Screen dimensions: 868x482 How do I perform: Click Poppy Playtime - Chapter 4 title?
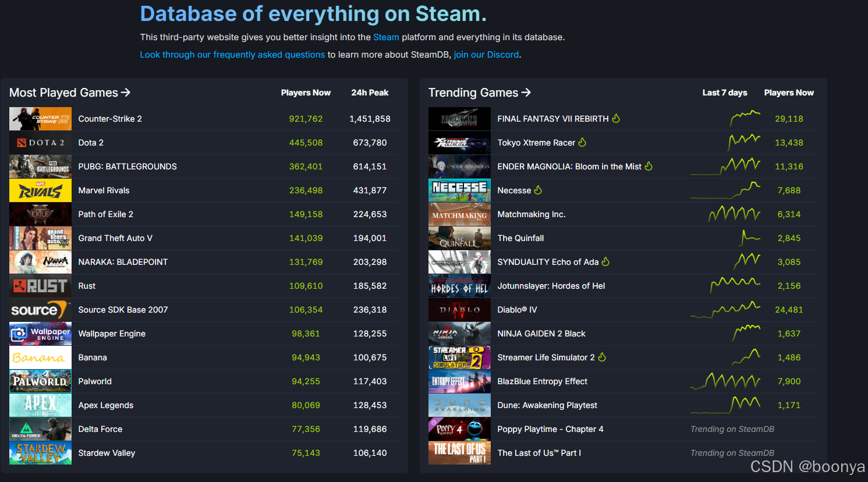550,429
